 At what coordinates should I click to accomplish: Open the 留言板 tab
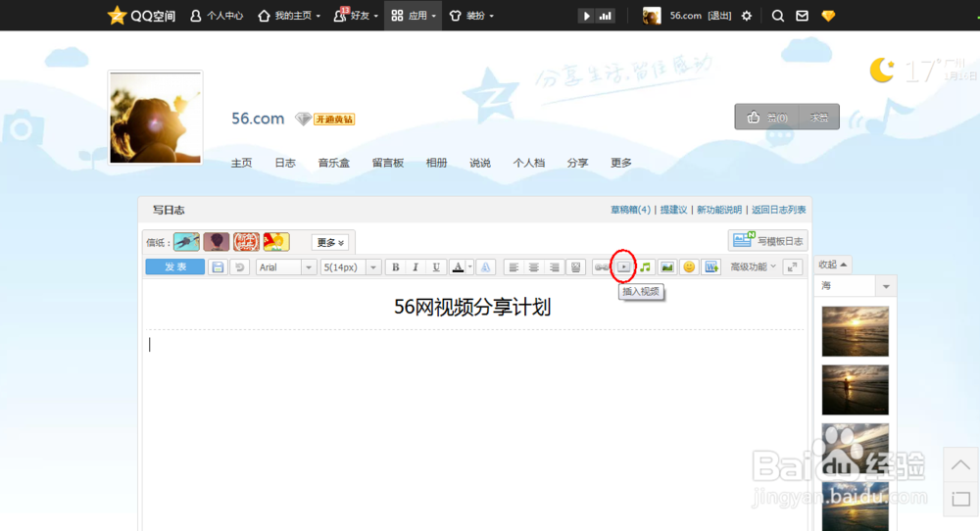[388, 163]
